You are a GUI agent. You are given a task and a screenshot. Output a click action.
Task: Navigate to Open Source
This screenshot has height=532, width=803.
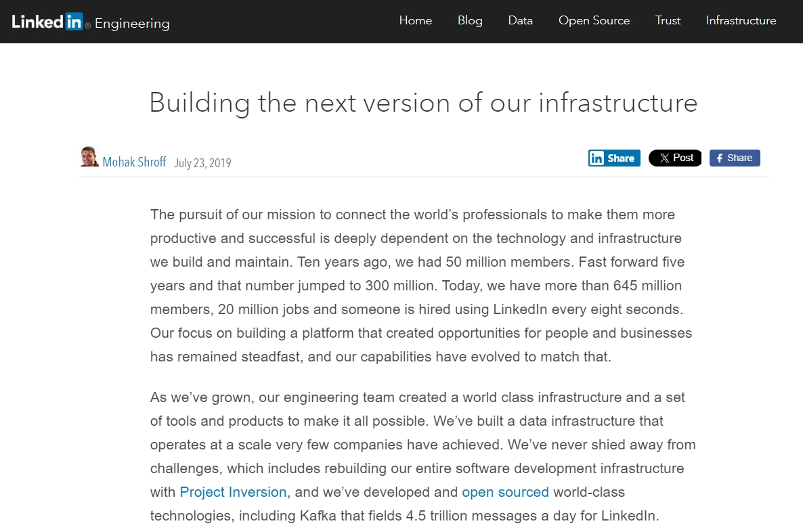594,20
